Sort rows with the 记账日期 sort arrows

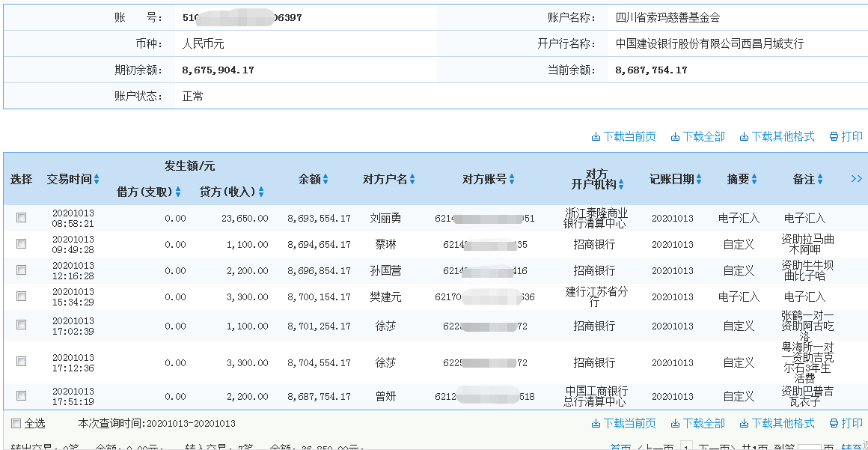[x=698, y=179]
